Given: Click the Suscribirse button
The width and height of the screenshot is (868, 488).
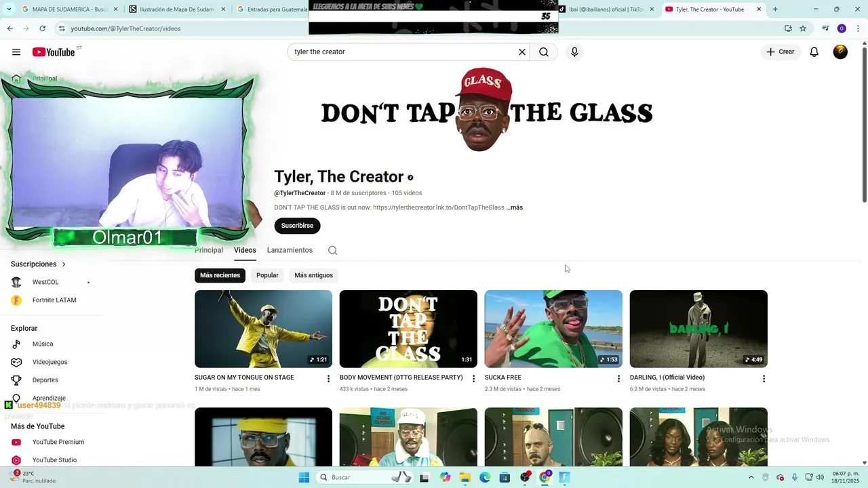Looking at the screenshot, I should (x=297, y=226).
